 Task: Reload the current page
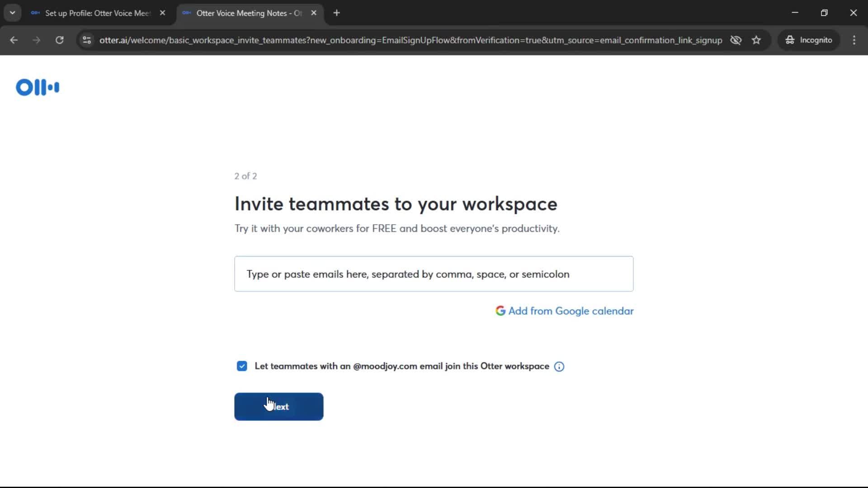59,40
